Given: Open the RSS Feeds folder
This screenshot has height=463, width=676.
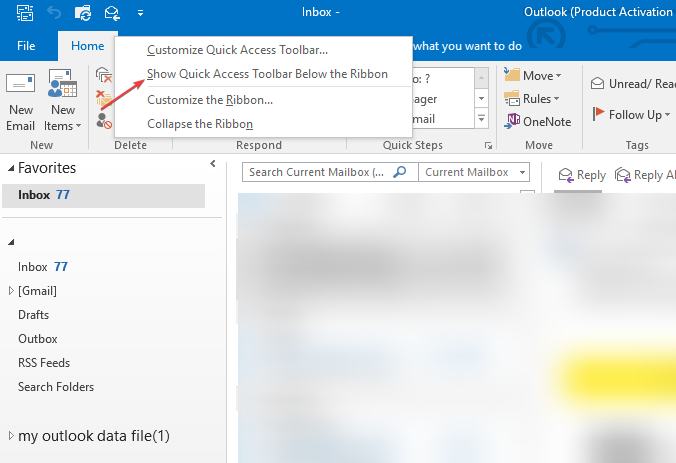Looking at the screenshot, I should coord(44,363).
